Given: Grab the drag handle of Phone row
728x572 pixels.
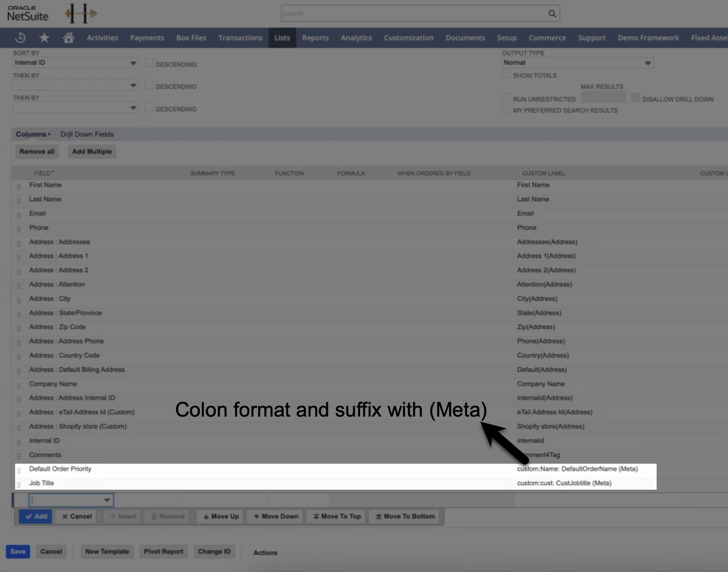Looking at the screenshot, I should 19,229.
